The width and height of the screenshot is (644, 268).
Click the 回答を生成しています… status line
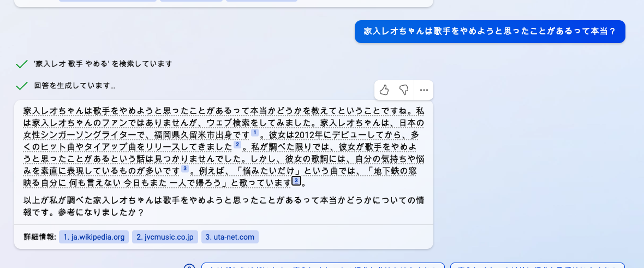[x=75, y=86]
